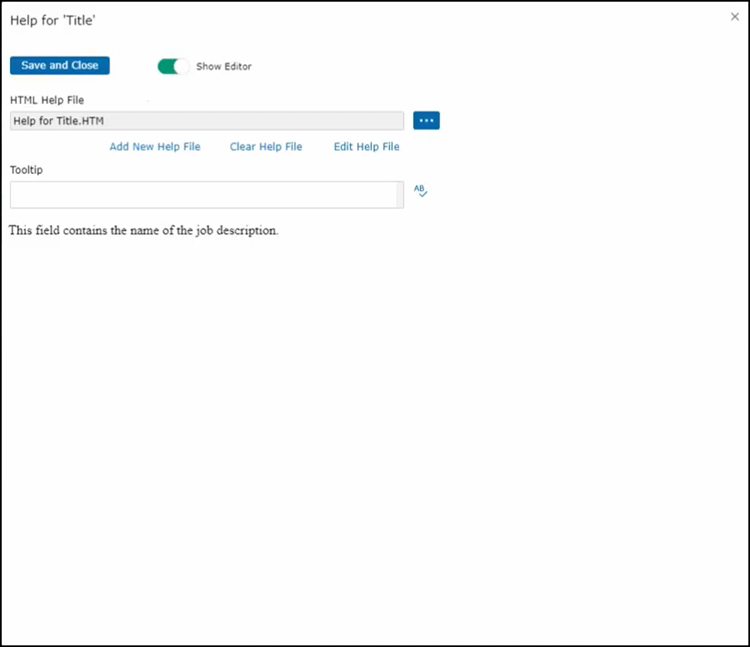
Task: Focus the HTML Help File text field
Action: [250, 121]
